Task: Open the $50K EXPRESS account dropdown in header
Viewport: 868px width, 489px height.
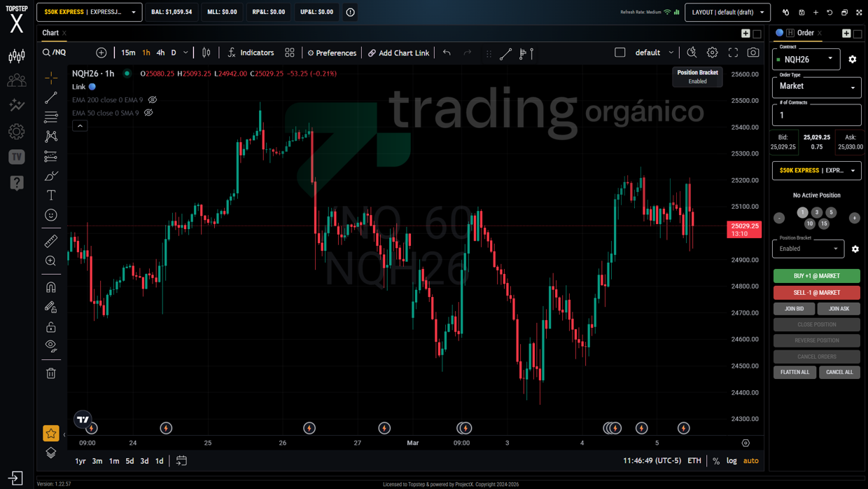Action: pos(90,12)
